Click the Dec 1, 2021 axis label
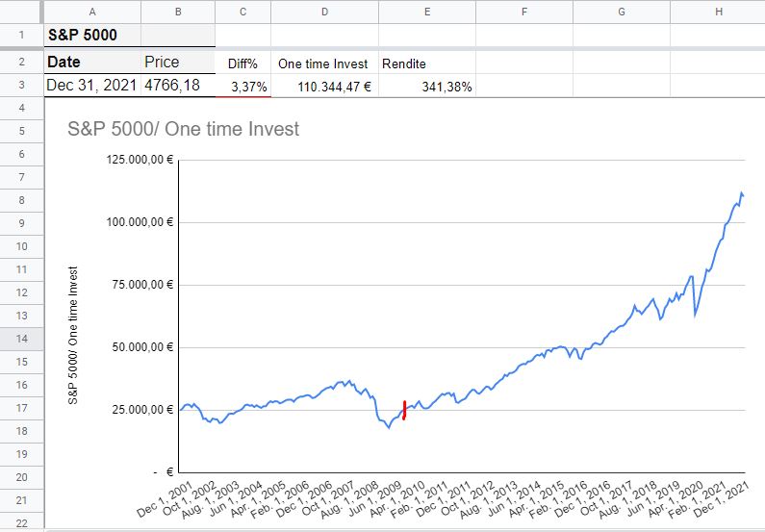The height and width of the screenshot is (532, 765). tap(721, 499)
